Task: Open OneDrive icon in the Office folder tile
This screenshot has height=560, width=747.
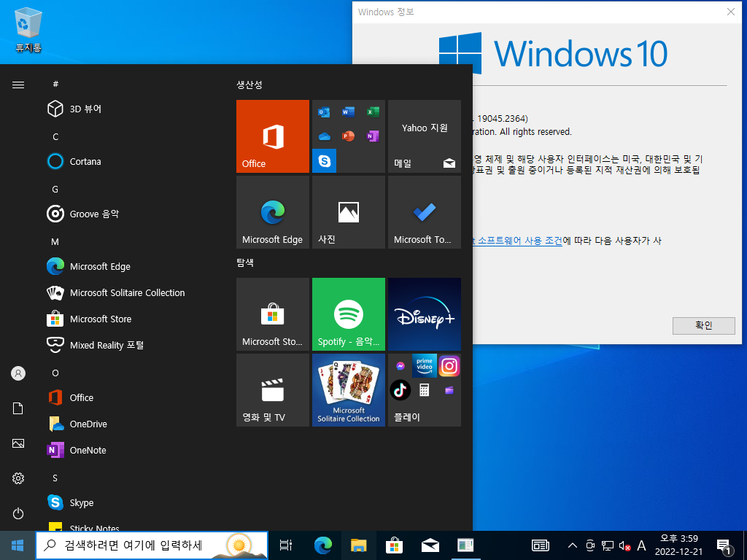Action: [x=324, y=136]
